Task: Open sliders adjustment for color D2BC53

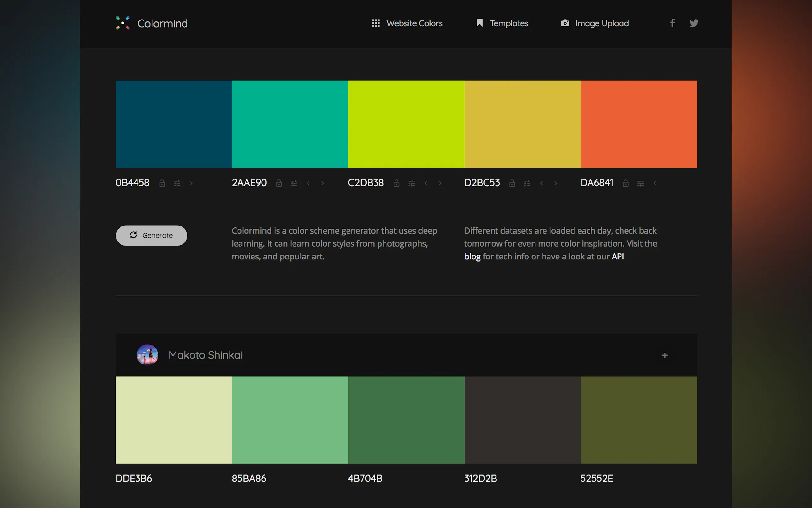Action: point(527,183)
